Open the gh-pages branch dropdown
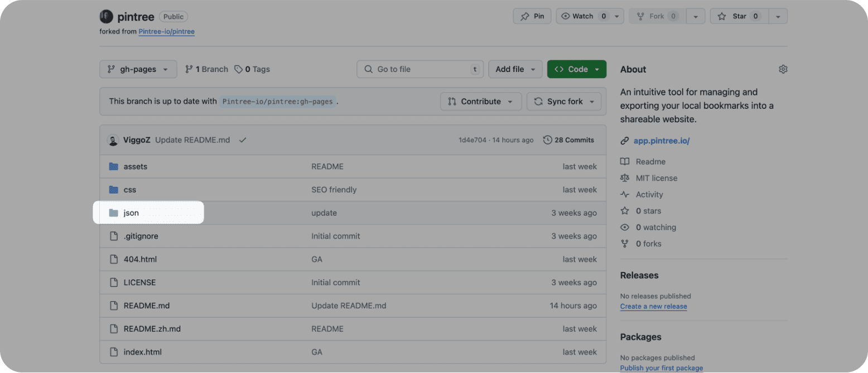 coord(138,69)
